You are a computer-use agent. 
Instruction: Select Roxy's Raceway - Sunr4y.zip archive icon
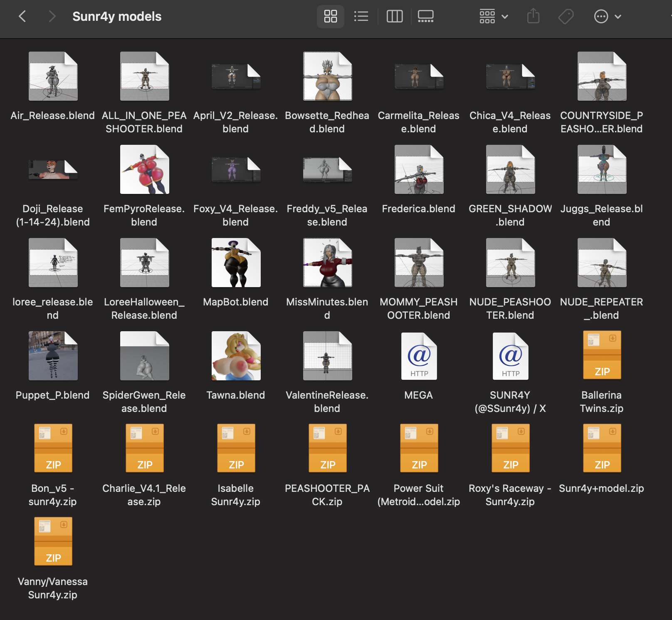511,448
